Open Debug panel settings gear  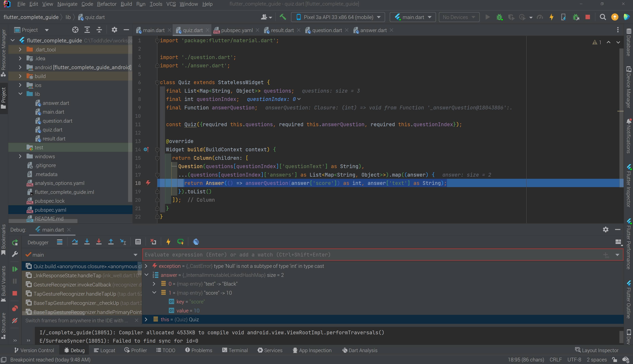pyautogui.click(x=605, y=229)
